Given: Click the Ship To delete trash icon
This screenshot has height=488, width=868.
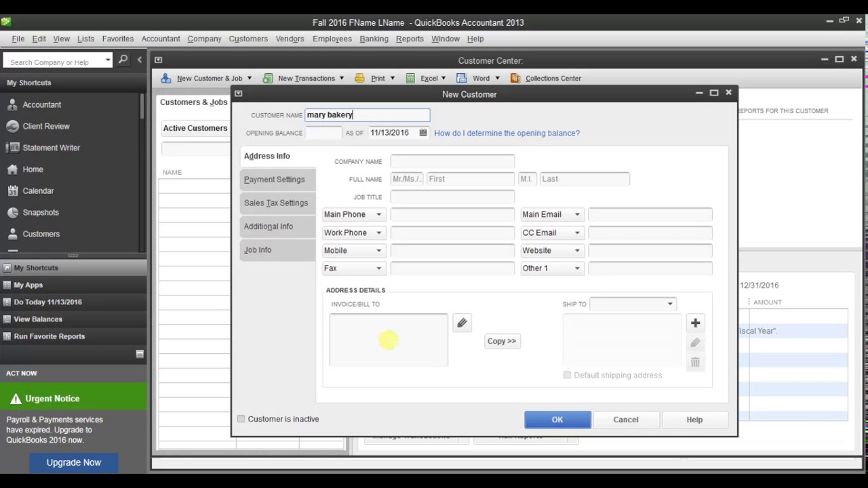Looking at the screenshot, I should pos(695,363).
